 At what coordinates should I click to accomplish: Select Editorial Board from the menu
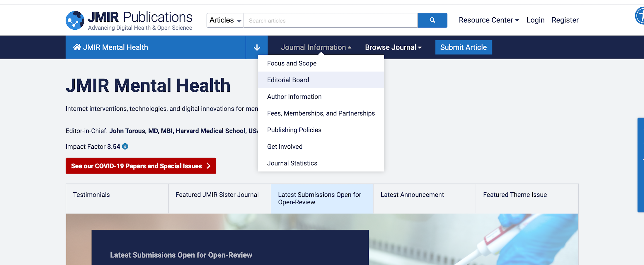pos(288,80)
